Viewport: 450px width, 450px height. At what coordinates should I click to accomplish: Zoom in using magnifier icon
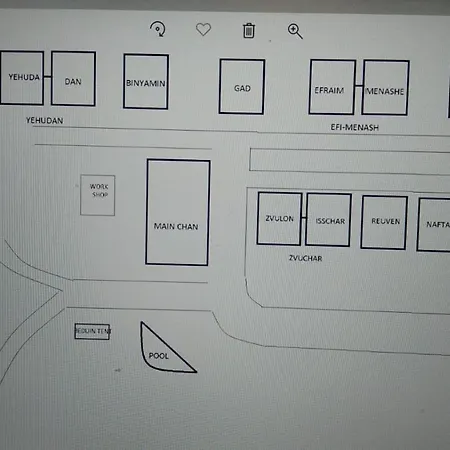tap(295, 31)
